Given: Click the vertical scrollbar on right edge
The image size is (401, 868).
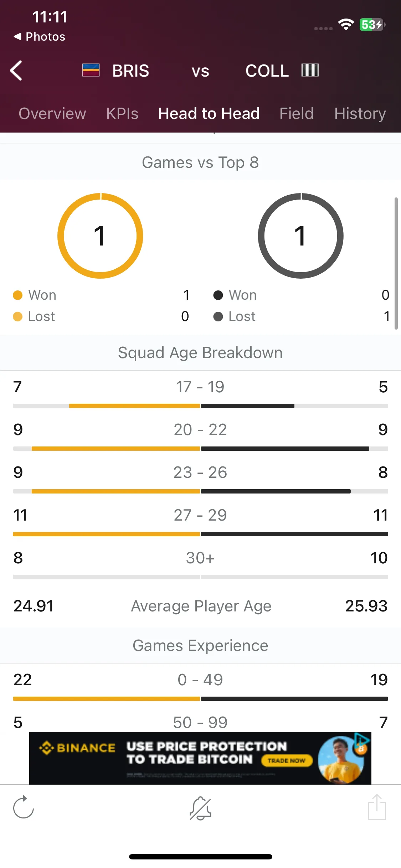Looking at the screenshot, I should click(x=396, y=263).
